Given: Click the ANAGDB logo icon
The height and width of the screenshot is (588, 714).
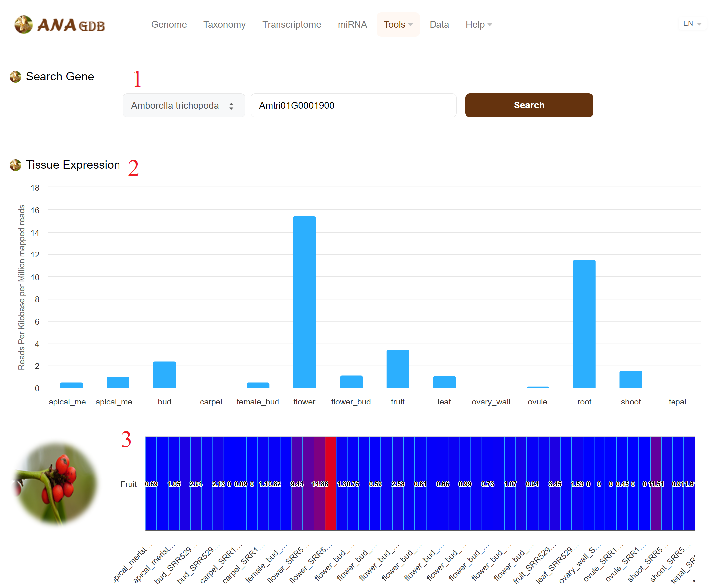Looking at the screenshot, I should coord(23,24).
